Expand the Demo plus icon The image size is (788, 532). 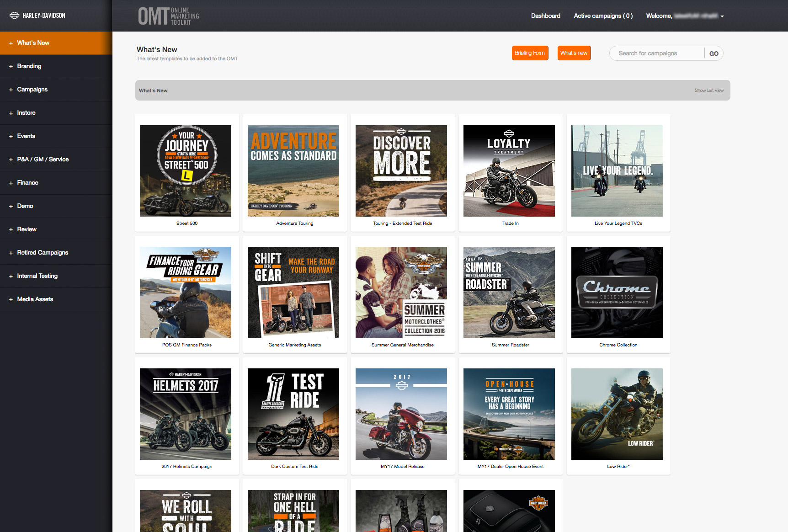pyautogui.click(x=11, y=207)
